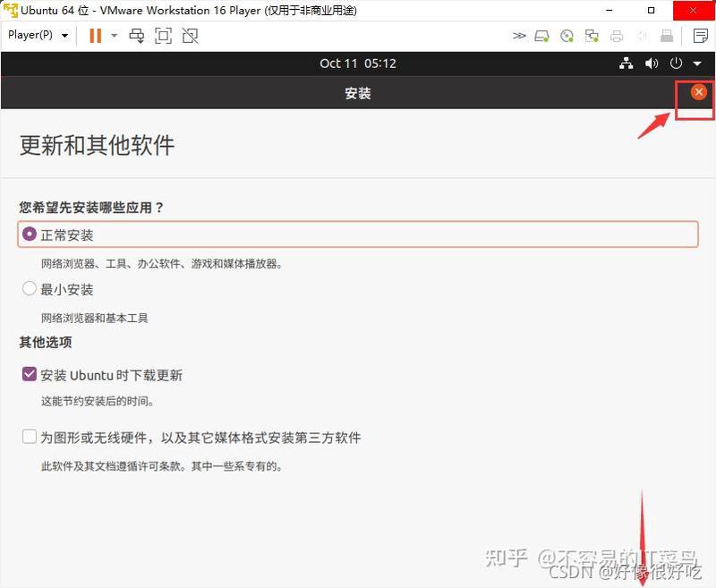Click the 网络浏览器和基本工具 description
This screenshot has width=716, height=588.
coord(95,319)
